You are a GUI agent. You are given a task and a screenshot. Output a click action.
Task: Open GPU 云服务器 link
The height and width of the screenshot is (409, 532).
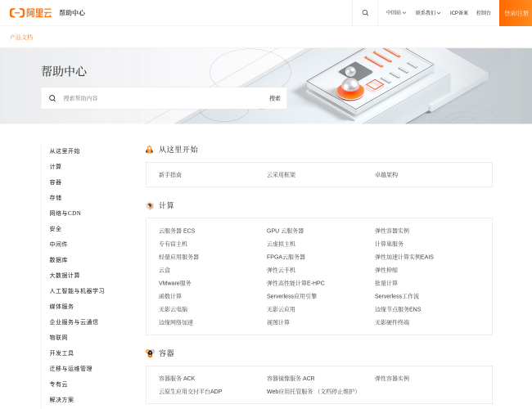285,231
